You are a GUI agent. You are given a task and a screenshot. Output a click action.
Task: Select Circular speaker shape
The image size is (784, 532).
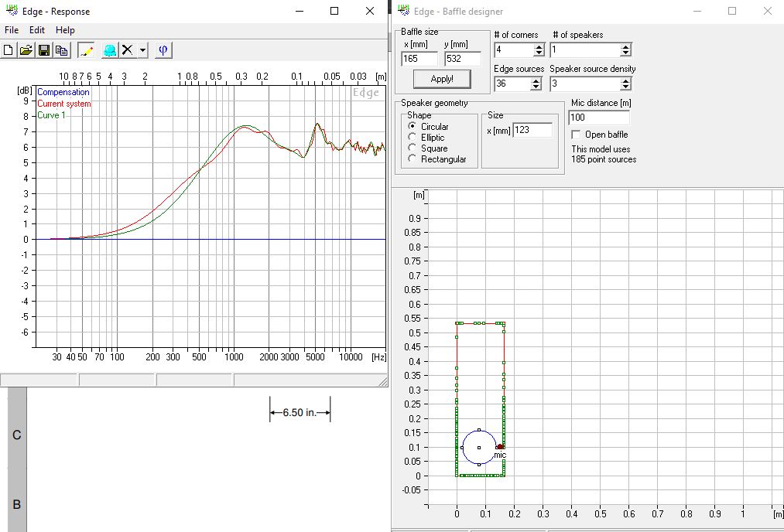coord(412,126)
